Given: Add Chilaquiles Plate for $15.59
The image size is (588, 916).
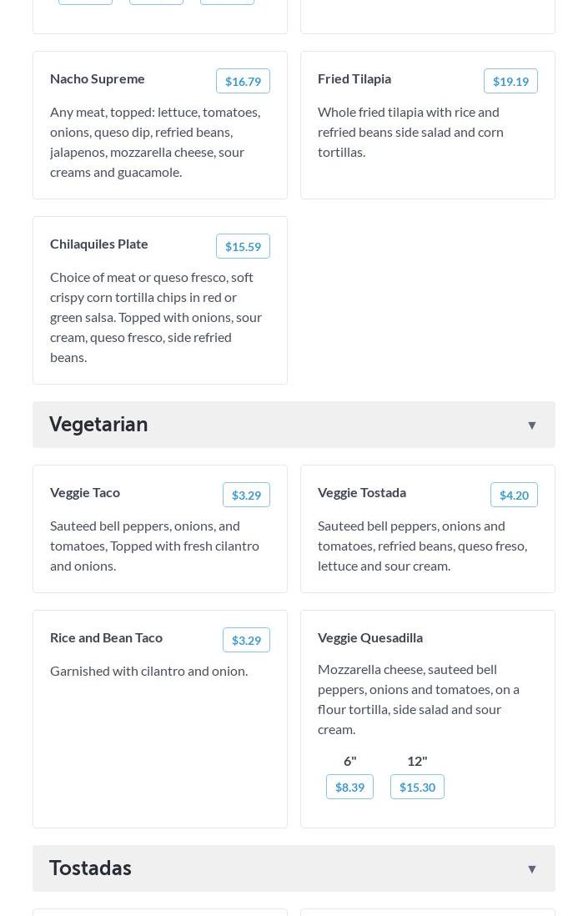Looking at the screenshot, I should click(x=243, y=246).
